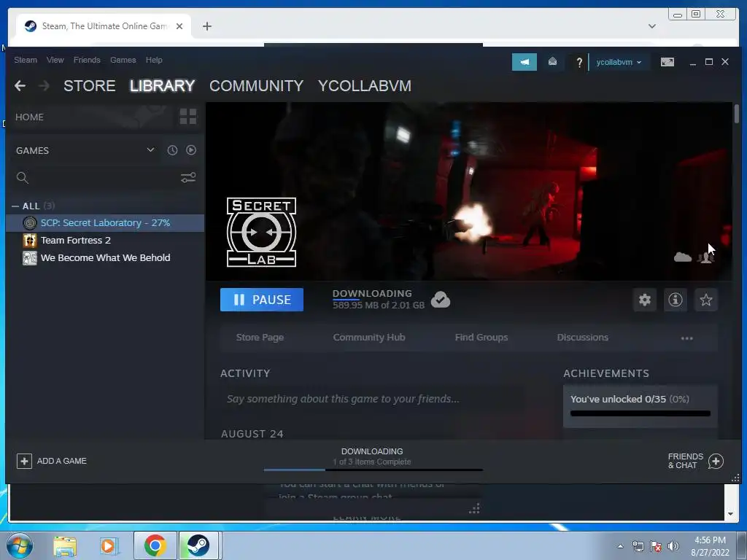This screenshot has height=560, width=747.
Task: Click the achievements progress bar
Action: (640, 413)
